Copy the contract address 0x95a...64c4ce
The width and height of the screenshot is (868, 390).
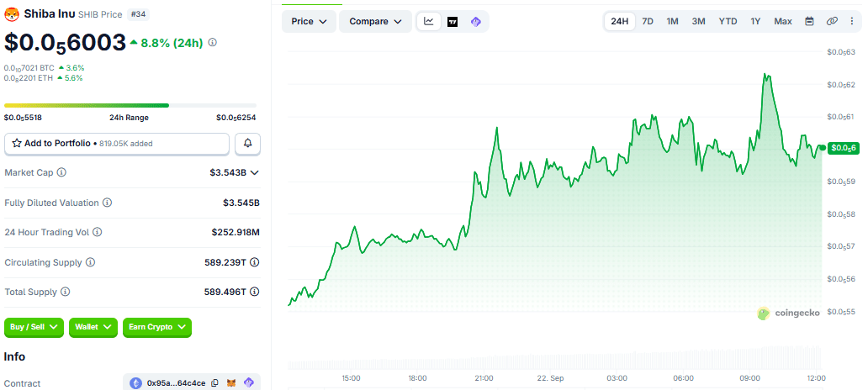214,382
